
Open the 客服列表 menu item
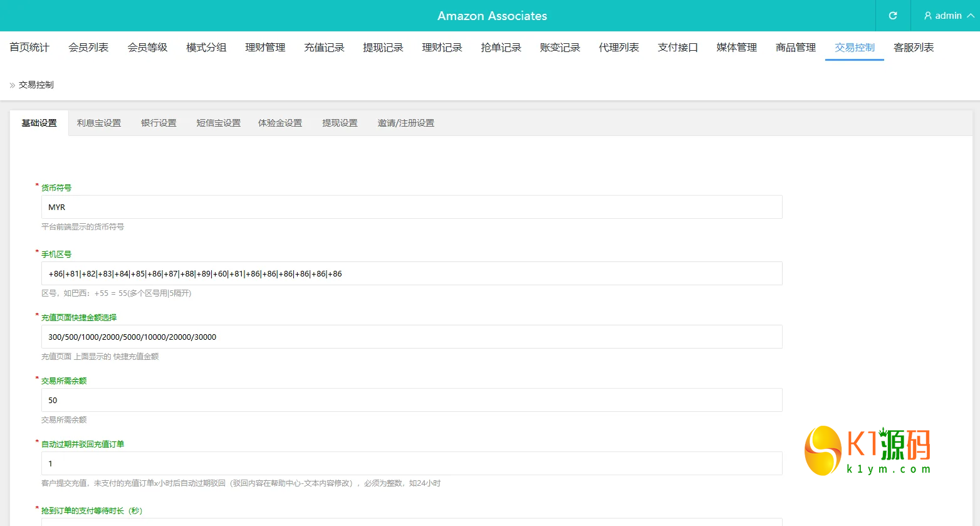913,47
